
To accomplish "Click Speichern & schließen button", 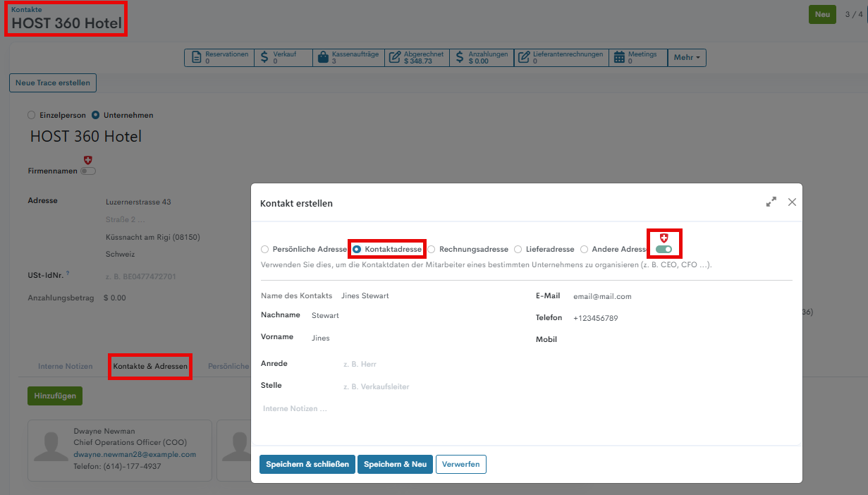I will click(307, 464).
